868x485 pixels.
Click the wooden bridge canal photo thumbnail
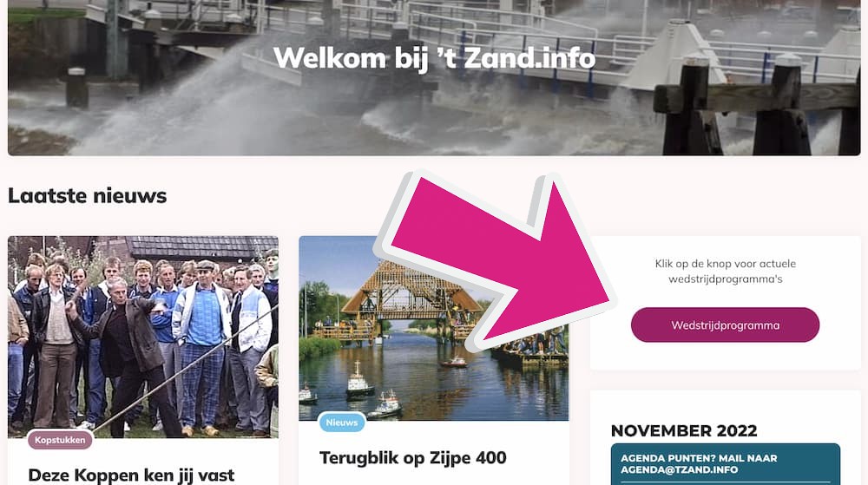tap(433, 328)
